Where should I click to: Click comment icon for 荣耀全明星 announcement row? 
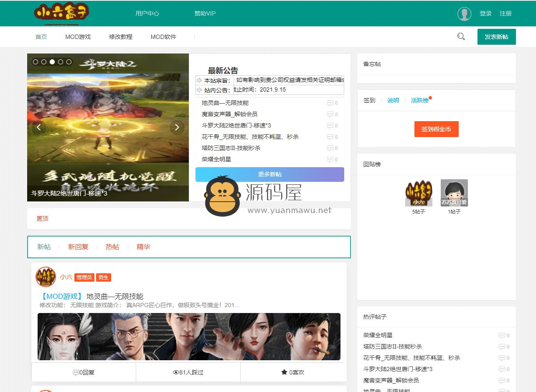click(x=330, y=160)
